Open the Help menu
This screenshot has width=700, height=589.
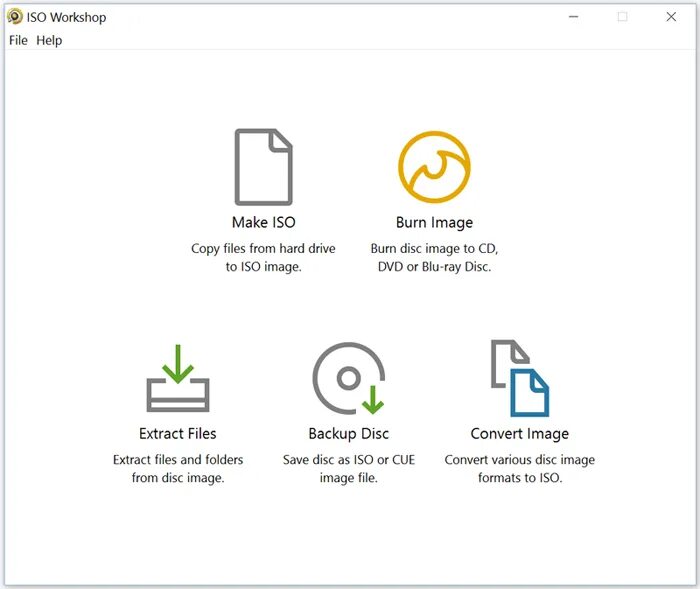[49, 41]
